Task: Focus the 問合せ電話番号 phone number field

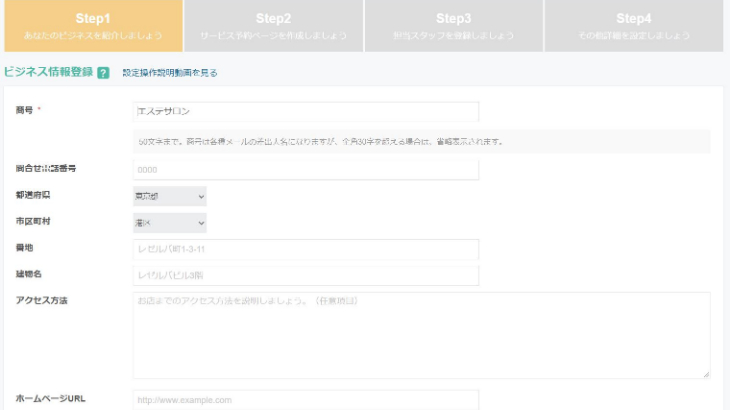Action: pos(305,170)
